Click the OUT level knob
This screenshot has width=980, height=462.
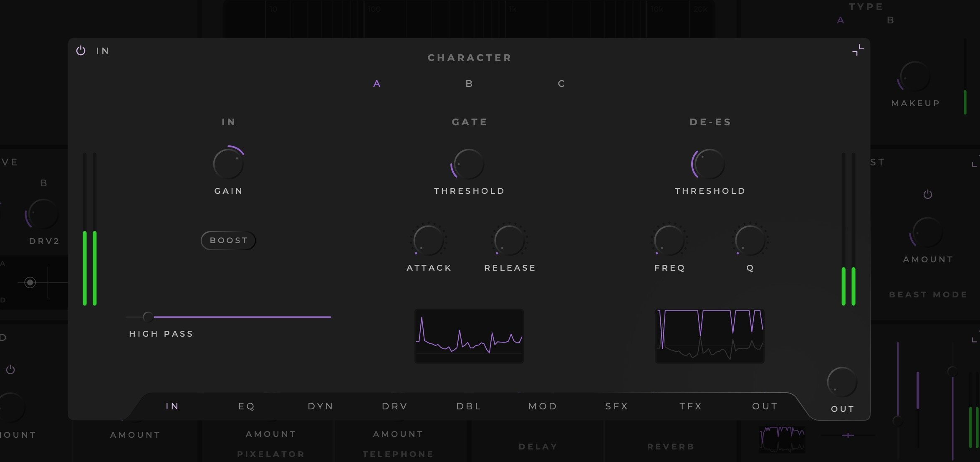[841, 381]
